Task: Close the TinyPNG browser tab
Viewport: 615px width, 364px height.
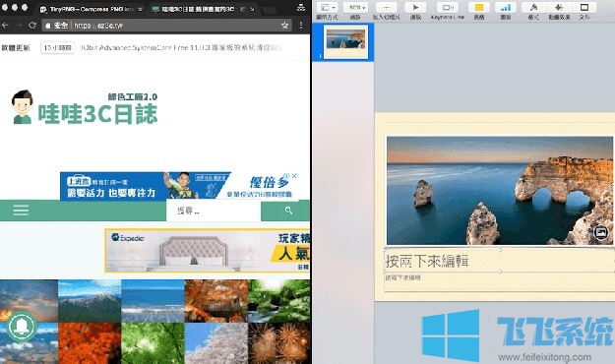Action: tap(141, 9)
